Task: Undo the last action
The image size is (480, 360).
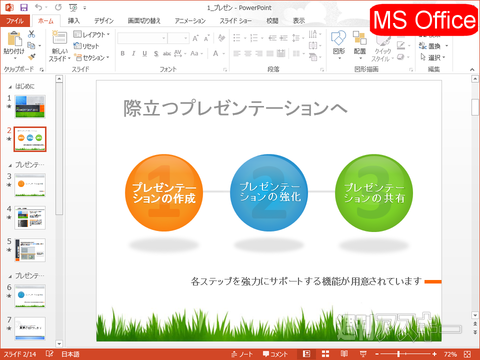Action: coord(38,7)
